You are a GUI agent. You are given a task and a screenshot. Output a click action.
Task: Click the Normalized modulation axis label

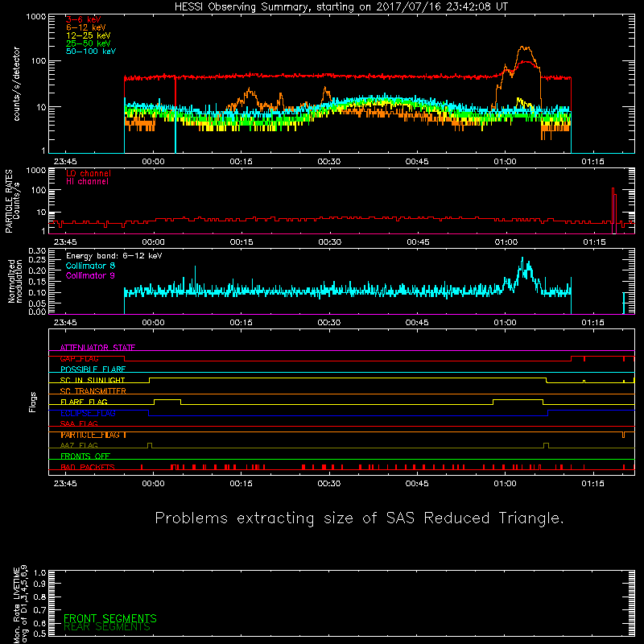click(14, 281)
